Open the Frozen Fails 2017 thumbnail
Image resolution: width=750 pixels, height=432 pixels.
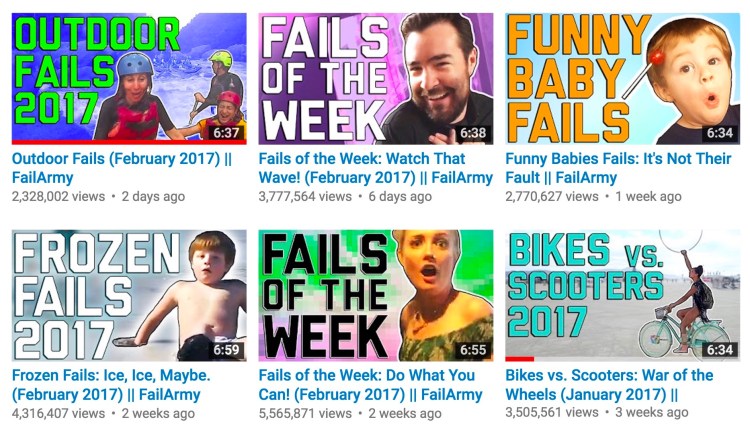point(129,295)
